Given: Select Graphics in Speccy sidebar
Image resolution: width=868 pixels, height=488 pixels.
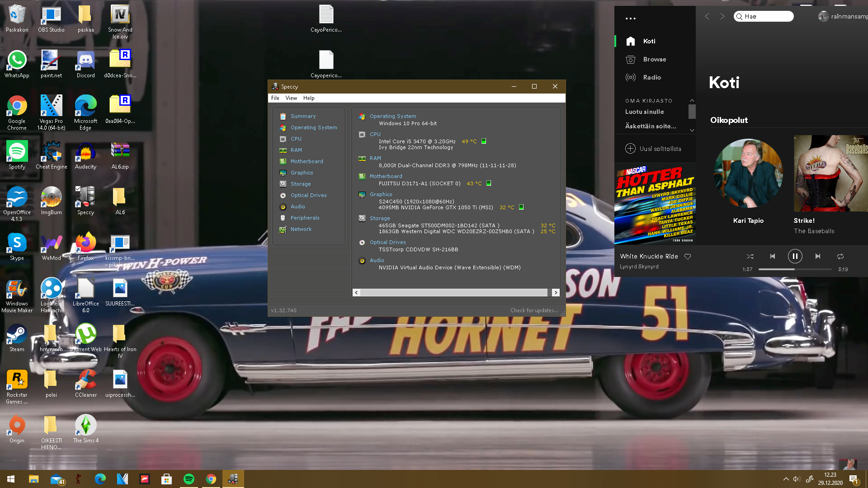Looking at the screenshot, I should tap(302, 173).
